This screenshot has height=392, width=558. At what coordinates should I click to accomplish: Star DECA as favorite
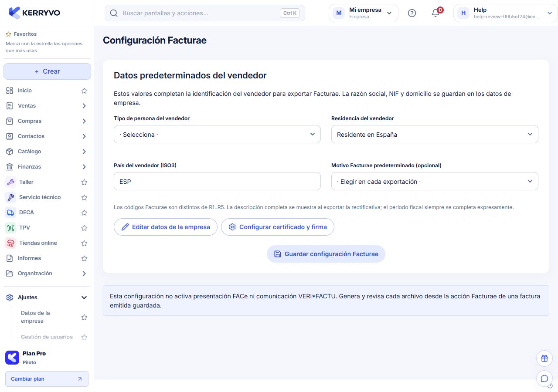85,213
